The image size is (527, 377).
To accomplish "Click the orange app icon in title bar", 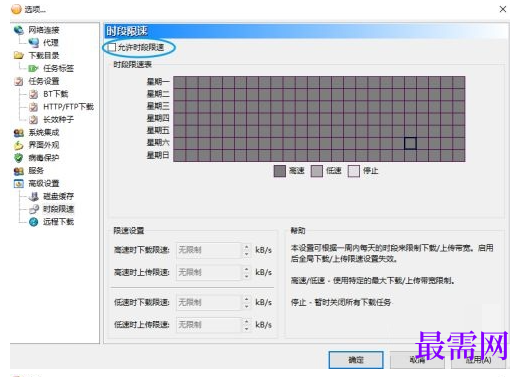I will (16, 9).
